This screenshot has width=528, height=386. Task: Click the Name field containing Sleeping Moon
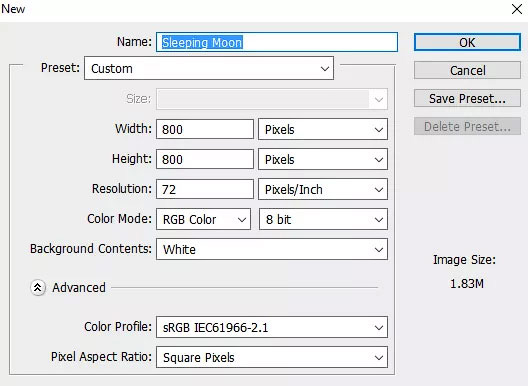277,42
